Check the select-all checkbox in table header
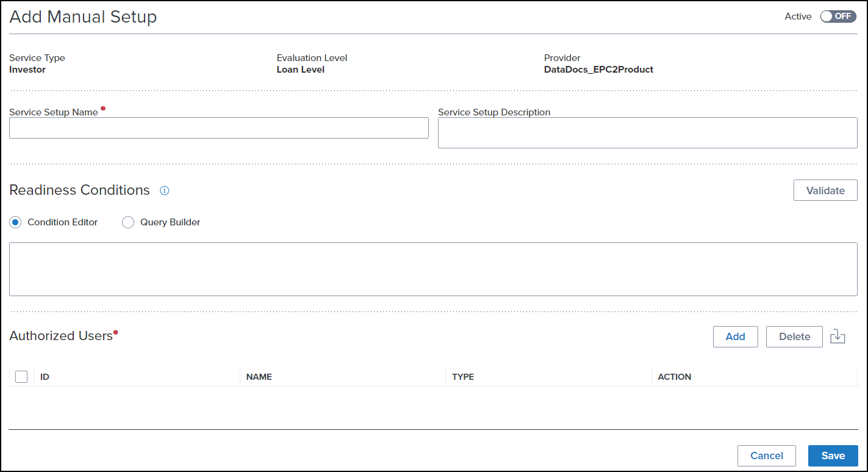The width and height of the screenshot is (868, 472). [x=21, y=377]
